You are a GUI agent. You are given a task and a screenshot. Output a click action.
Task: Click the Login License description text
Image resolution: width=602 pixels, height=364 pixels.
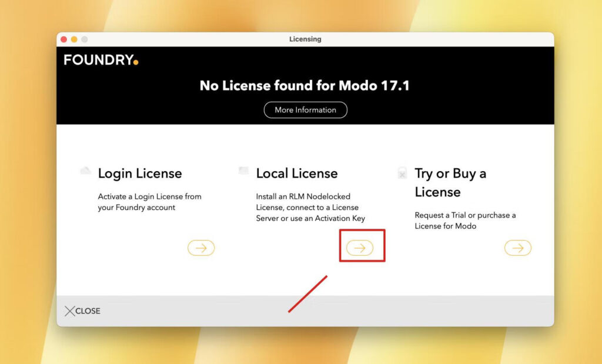pos(149,202)
